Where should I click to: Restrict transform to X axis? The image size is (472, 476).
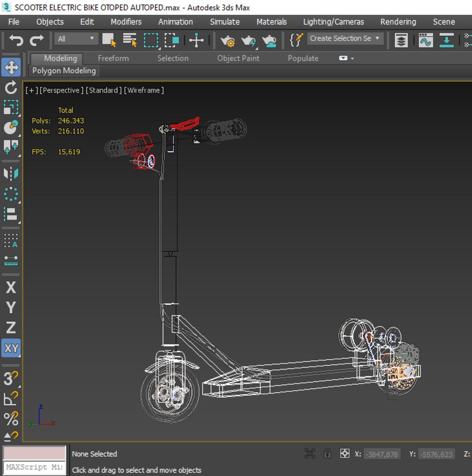tap(11, 287)
